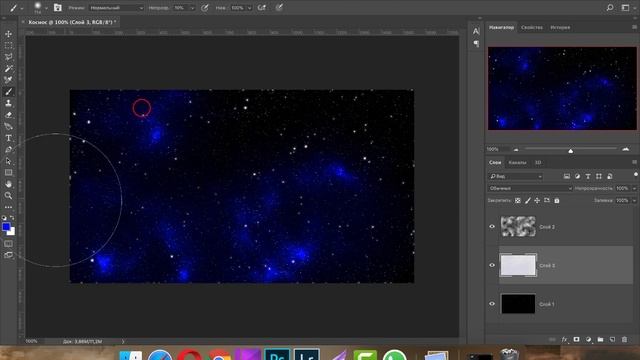
Task: Open the brush opacity dropdown arrow
Action: [x=192, y=8]
